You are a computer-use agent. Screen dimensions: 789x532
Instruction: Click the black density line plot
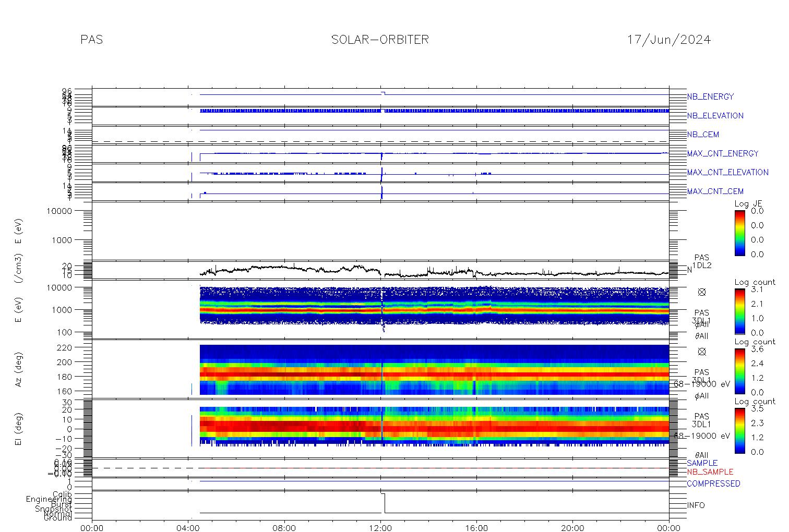(434, 271)
